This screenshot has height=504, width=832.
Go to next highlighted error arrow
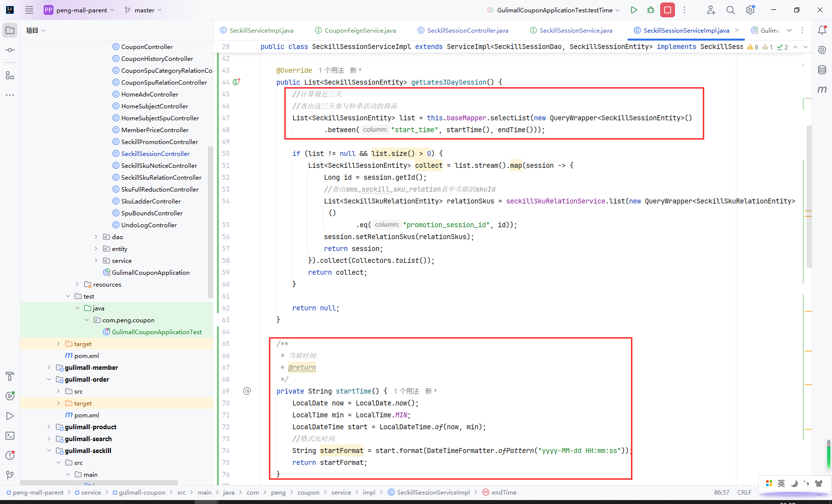tap(806, 47)
